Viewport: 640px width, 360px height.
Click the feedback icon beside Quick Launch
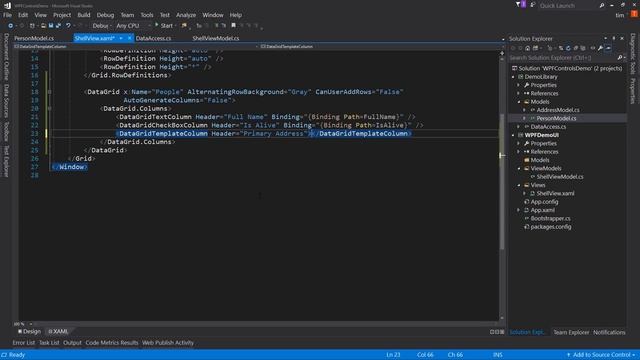533,5
